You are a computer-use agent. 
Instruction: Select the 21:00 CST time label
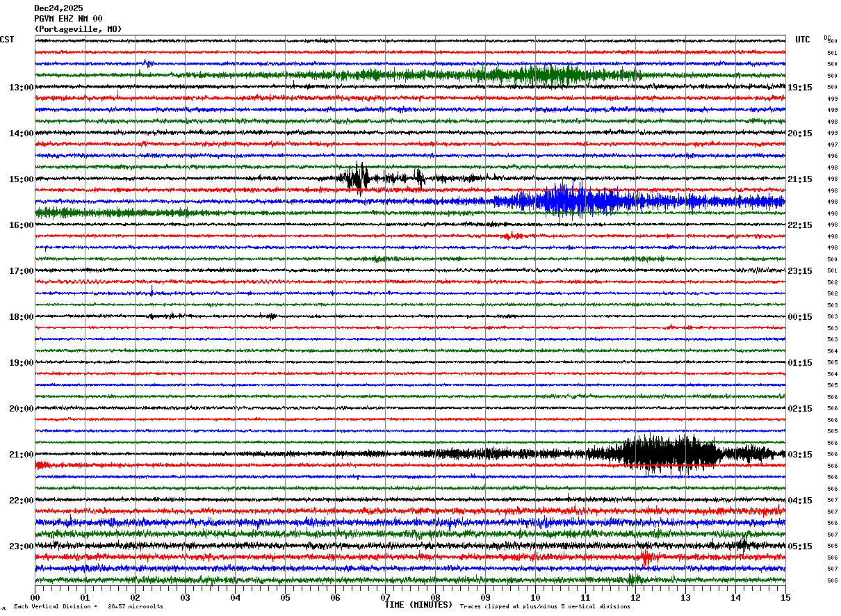point(21,455)
